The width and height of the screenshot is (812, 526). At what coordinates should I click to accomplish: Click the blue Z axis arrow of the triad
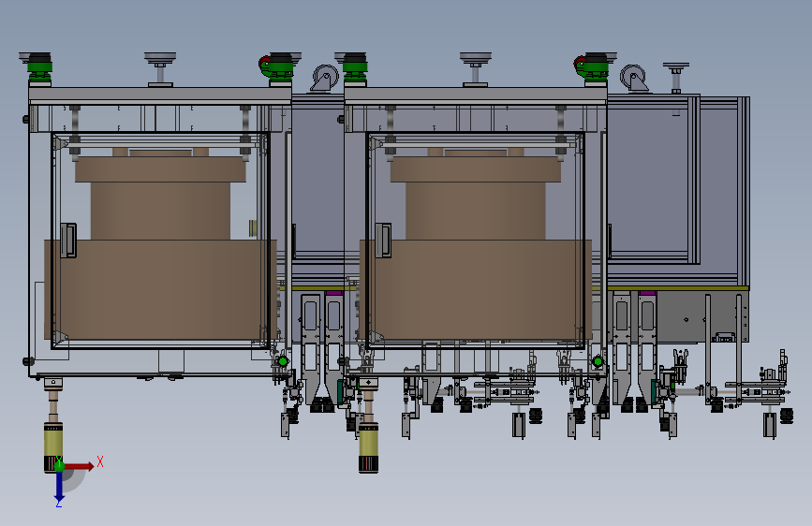(59, 486)
